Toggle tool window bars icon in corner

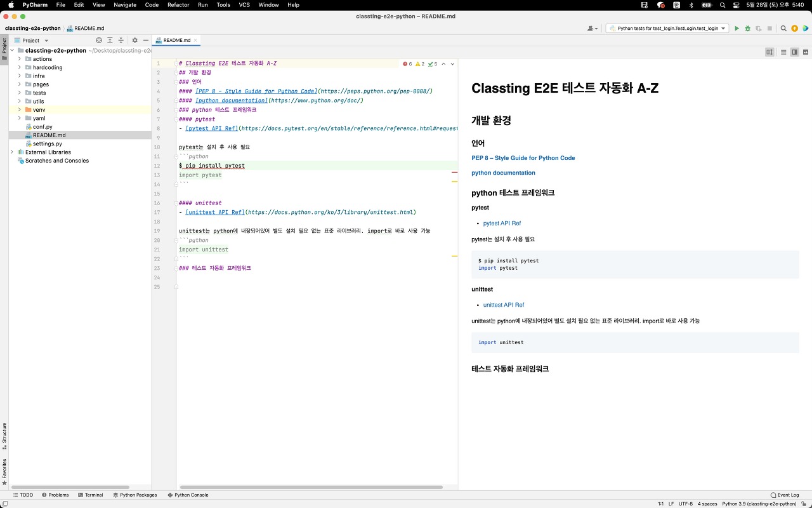click(x=4, y=503)
